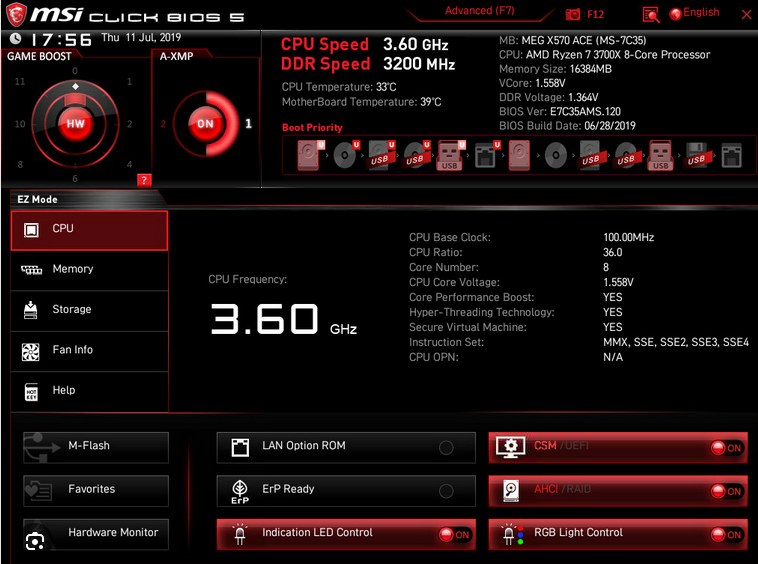The image size is (758, 564).
Task: Select the UEFI USB hard disk boot icon
Action: pos(381,155)
